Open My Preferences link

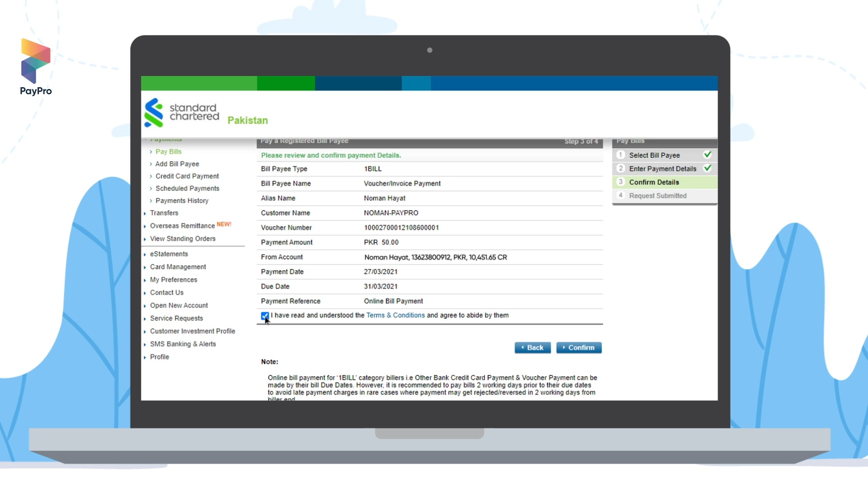174,280
